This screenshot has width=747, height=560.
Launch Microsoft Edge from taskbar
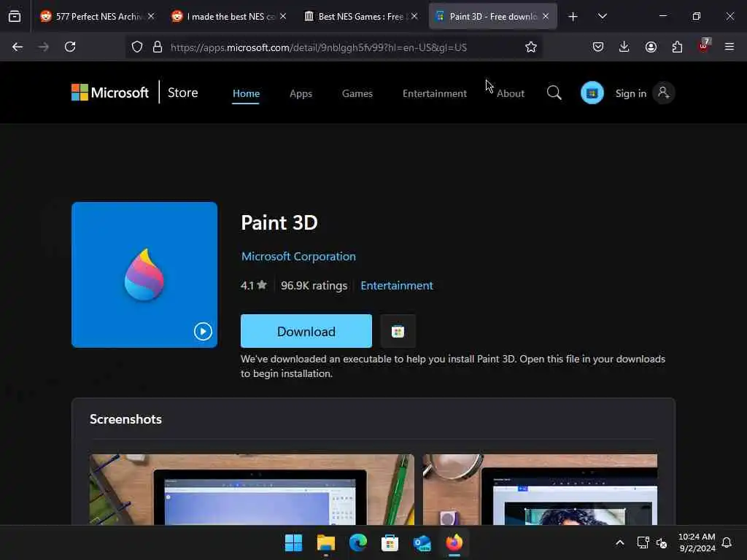(357, 542)
